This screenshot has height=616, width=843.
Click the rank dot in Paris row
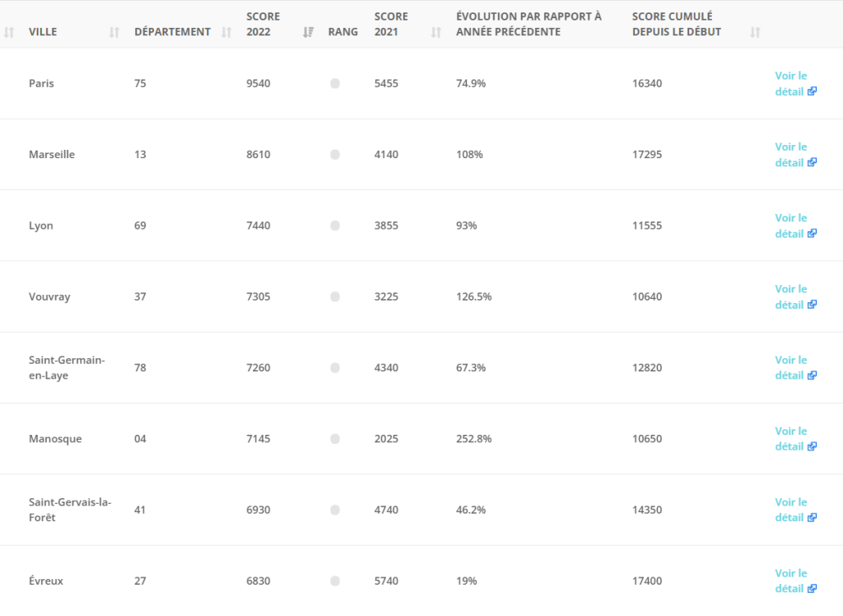[x=335, y=83]
